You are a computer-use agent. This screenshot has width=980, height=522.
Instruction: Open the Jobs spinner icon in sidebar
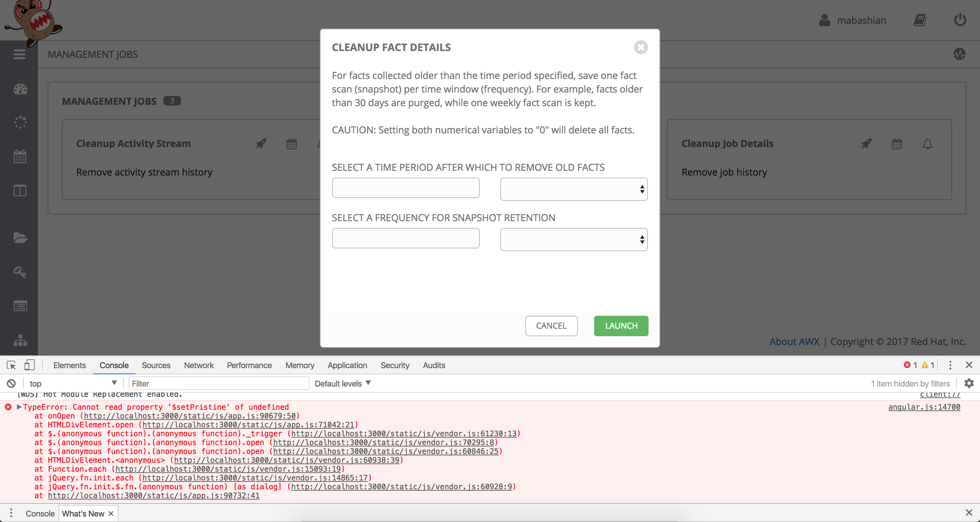(x=20, y=122)
